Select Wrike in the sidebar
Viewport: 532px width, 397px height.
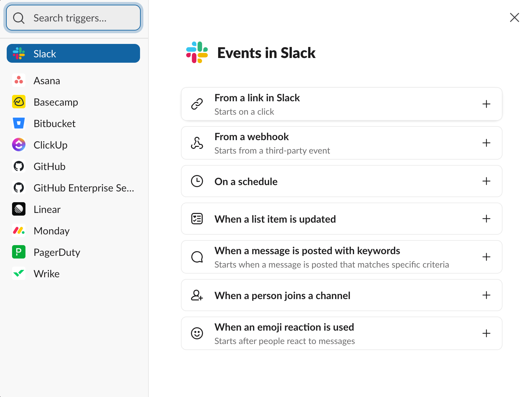73,274
